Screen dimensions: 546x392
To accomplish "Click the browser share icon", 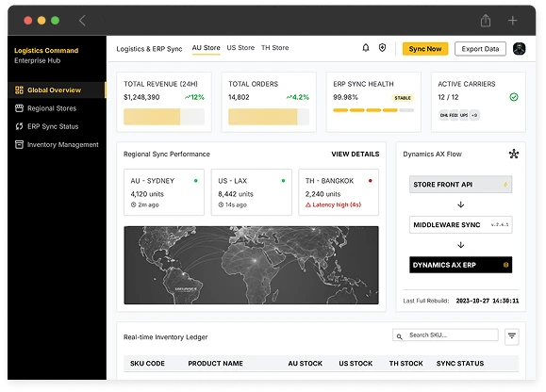I will [486, 21].
